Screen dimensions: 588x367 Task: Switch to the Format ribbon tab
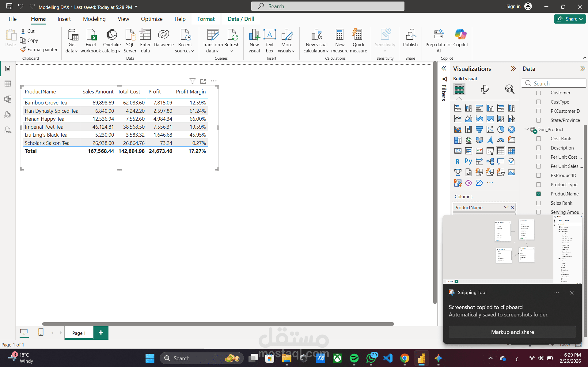206,19
